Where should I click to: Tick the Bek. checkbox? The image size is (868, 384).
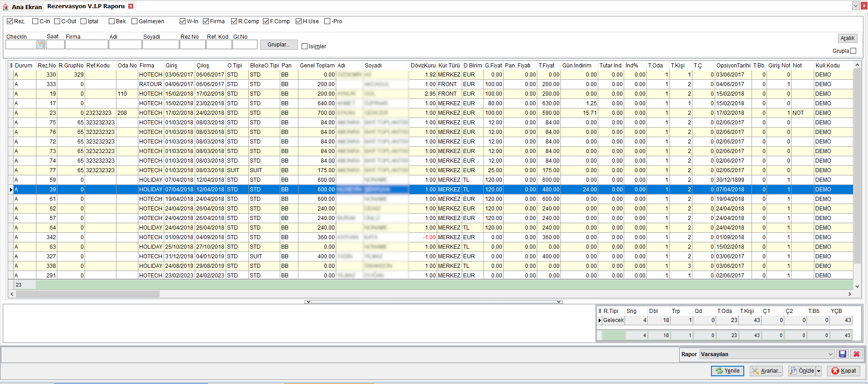[x=112, y=21]
